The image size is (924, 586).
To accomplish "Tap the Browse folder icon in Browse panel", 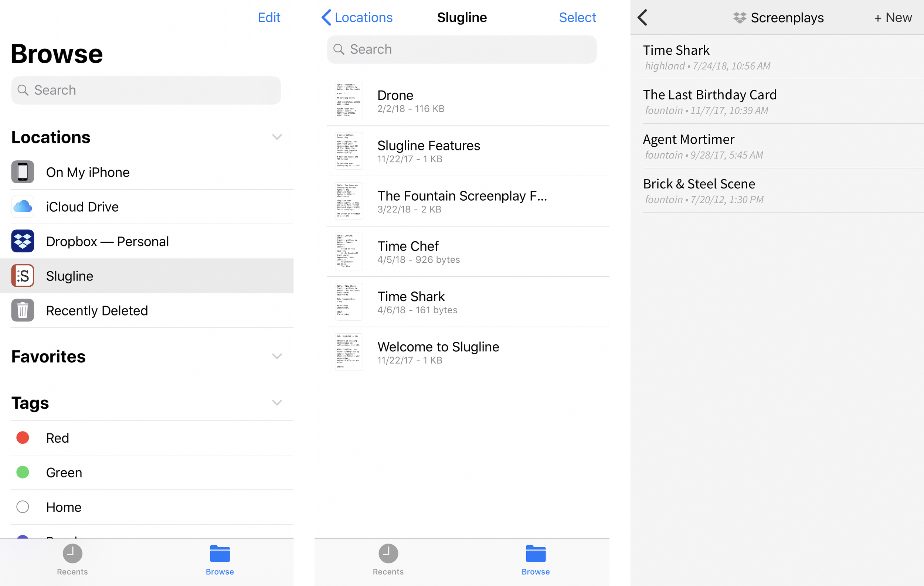I will [x=220, y=553].
